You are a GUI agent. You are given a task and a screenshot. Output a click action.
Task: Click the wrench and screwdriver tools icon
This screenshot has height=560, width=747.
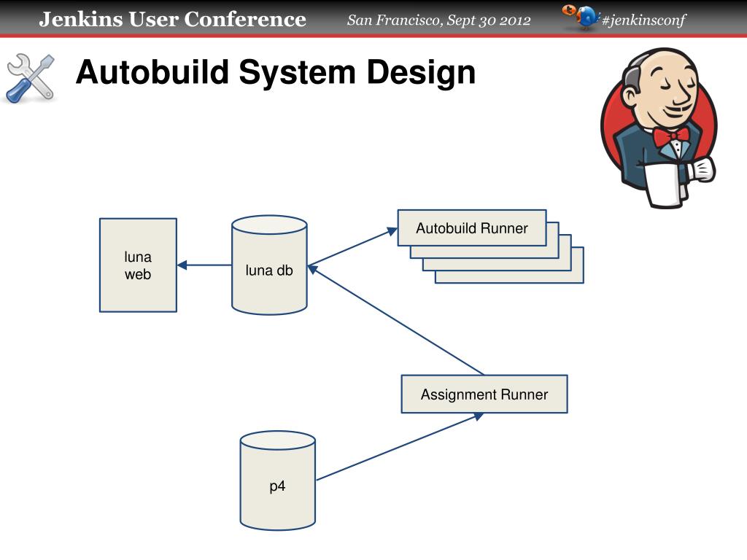pyautogui.click(x=31, y=79)
